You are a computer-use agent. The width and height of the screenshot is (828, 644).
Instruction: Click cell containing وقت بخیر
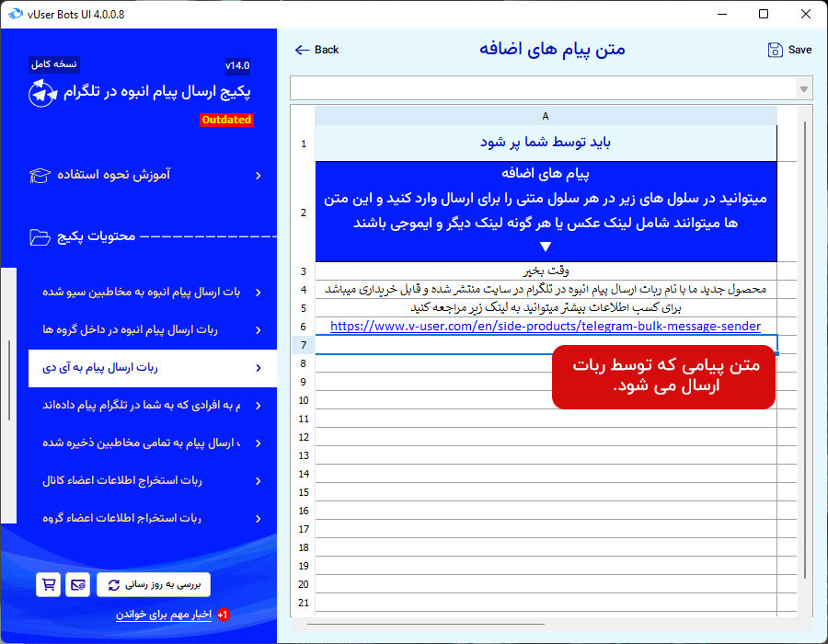[x=546, y=270]
